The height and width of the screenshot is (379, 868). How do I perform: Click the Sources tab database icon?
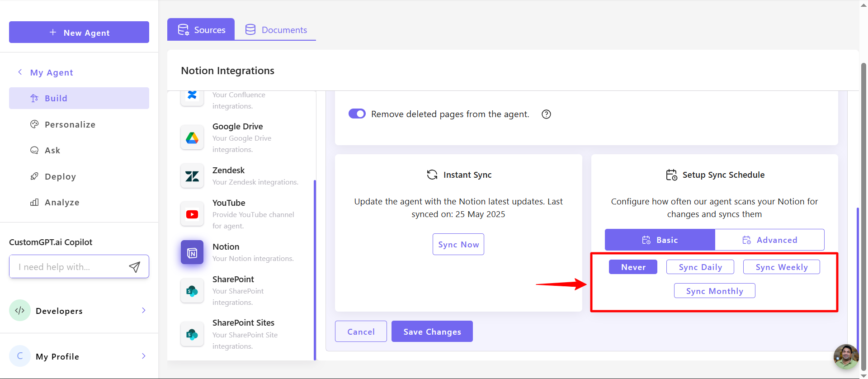183,29
